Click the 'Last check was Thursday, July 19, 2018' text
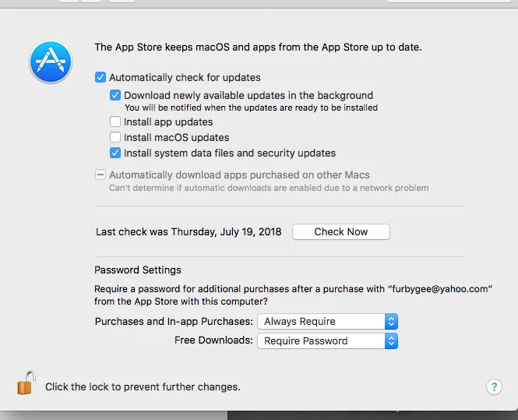This screenshot has width=518, height=420. click(x=189, y=231)
